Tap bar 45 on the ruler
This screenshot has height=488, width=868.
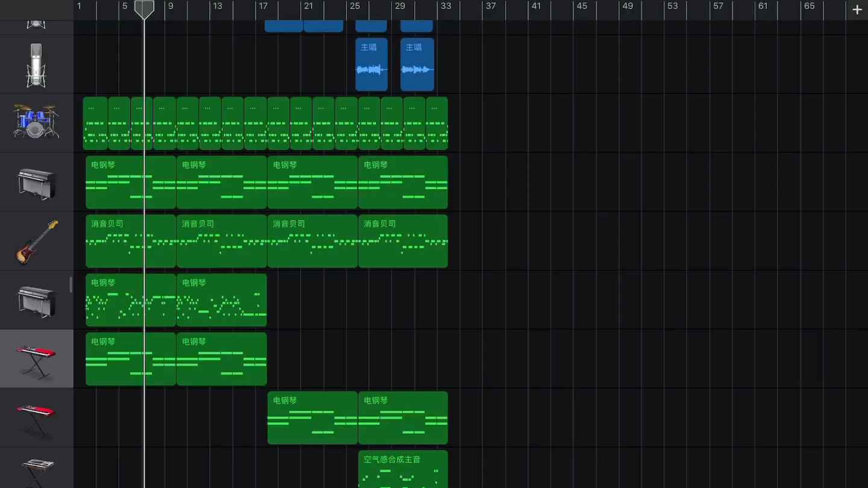[582, 6]
